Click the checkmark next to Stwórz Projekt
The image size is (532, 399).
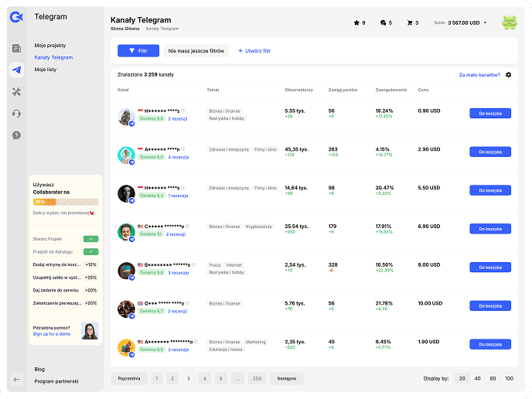click(91, 240)
